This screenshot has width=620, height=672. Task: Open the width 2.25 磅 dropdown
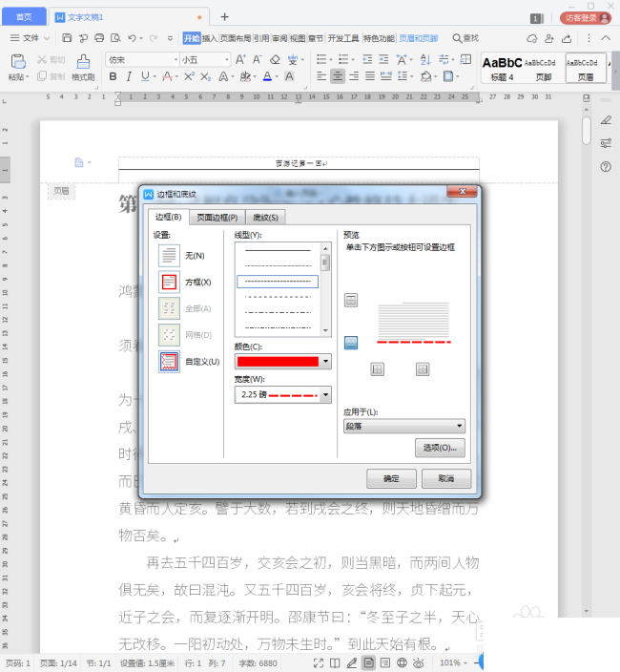pos(326,395)
